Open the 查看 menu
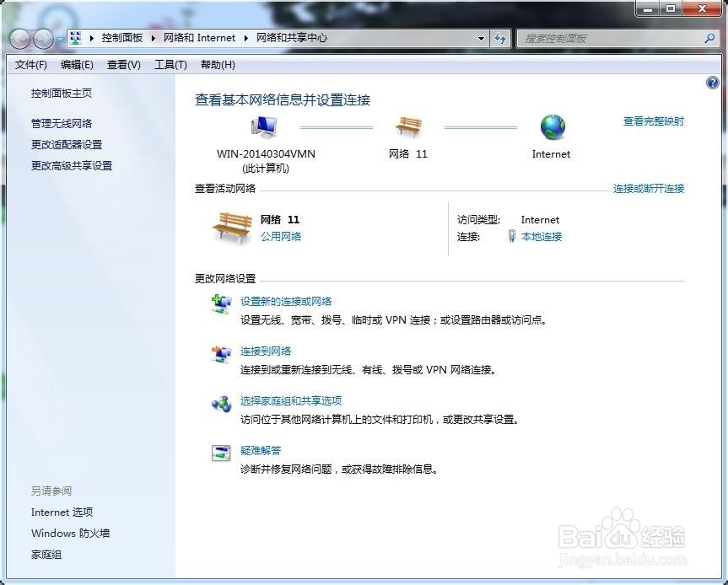The width and height of the screenshot is (728, 585). coord(123,65)
